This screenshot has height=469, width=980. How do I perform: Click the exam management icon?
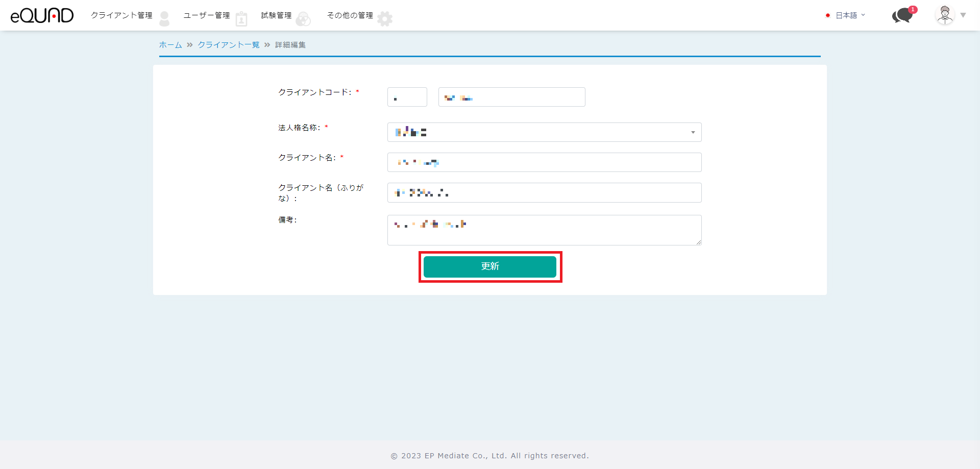click(303, 19)
